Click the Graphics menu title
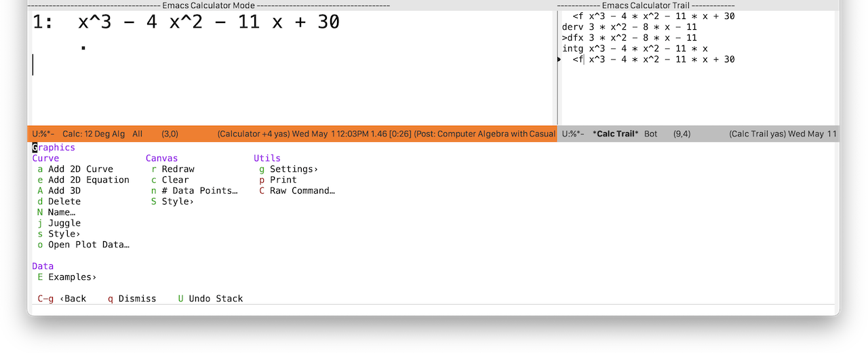 coord(54,147)
